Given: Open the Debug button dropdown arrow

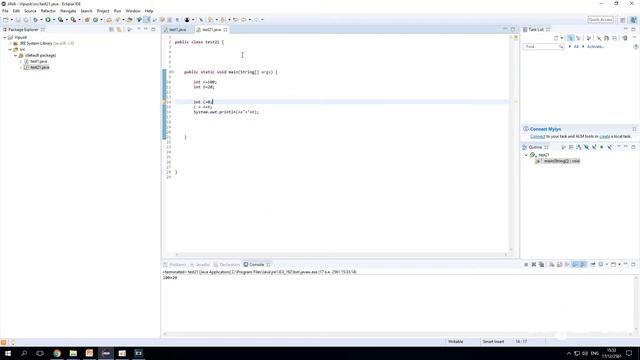Looking at the screenshot, I should tap(41, 20).
